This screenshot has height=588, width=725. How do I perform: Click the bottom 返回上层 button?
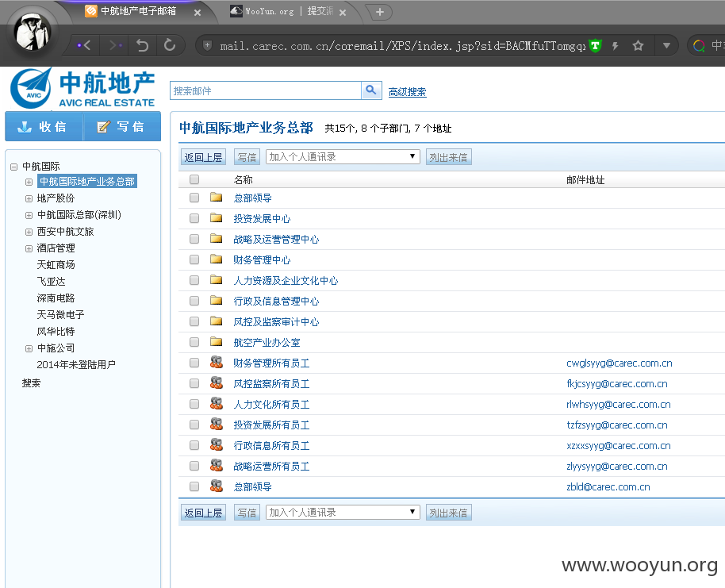point(203,513)
